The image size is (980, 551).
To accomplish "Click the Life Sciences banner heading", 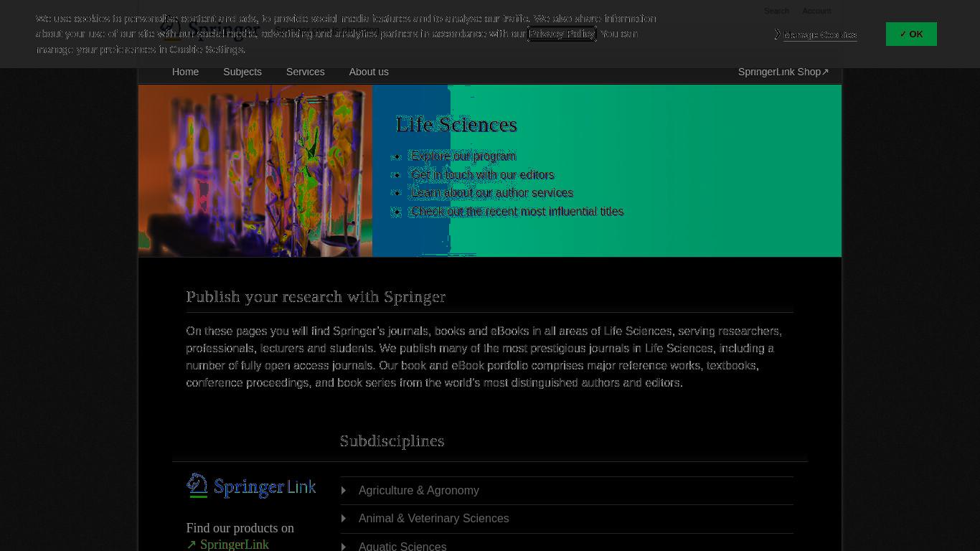I will (456, 124).
